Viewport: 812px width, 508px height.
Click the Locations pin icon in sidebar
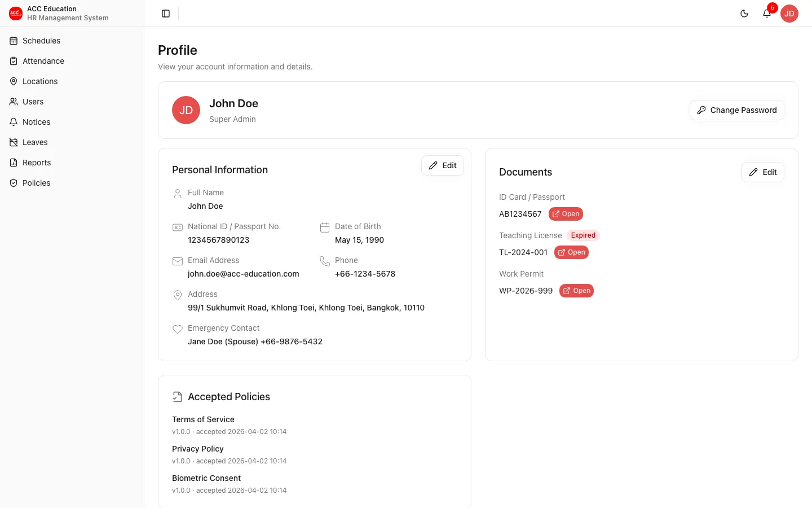(x=14, y=81)
